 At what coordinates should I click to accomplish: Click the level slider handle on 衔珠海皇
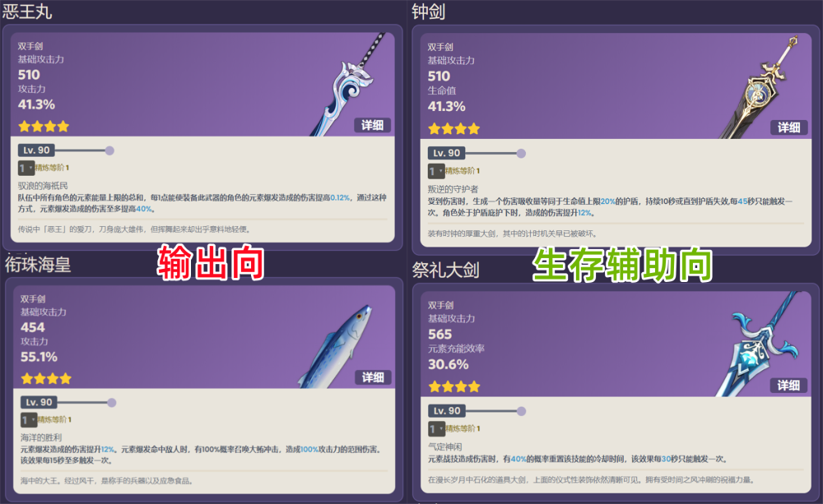[112, 403]
